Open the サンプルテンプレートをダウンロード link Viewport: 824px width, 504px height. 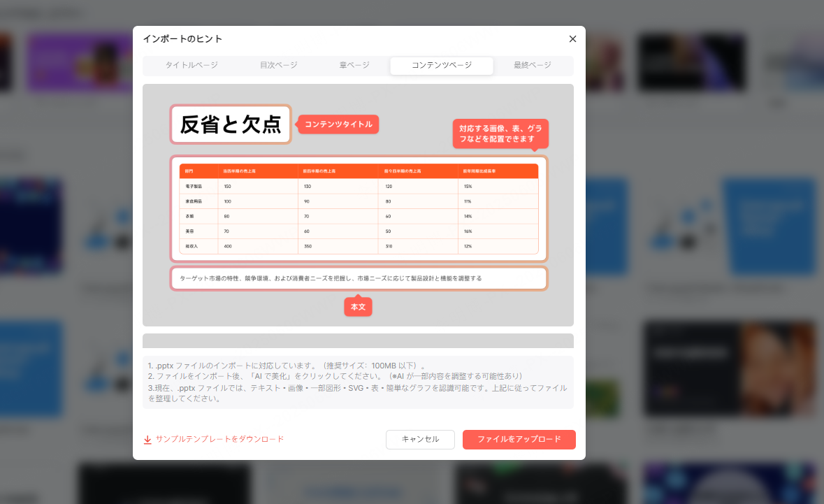coord(218,439)
